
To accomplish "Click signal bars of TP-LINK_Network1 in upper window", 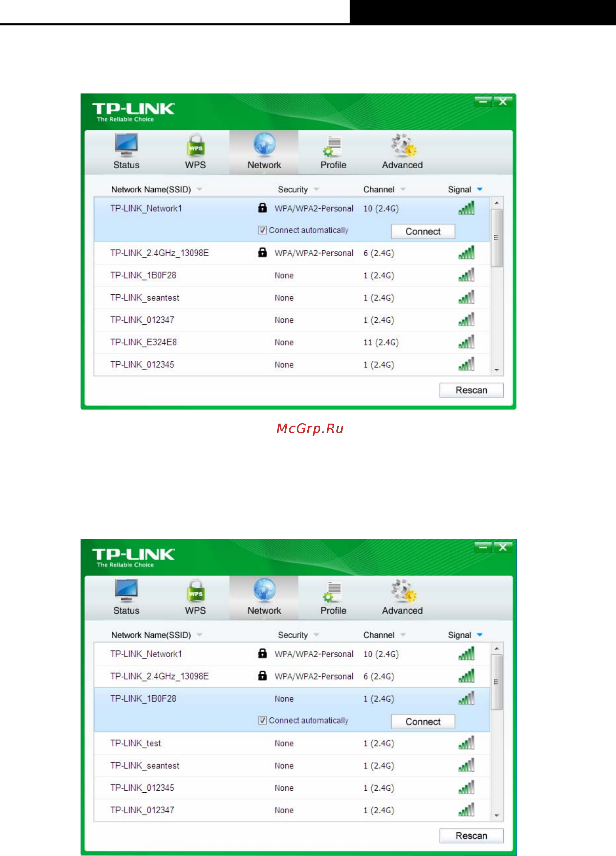I will pyautogui.click(x=466, y=208).
